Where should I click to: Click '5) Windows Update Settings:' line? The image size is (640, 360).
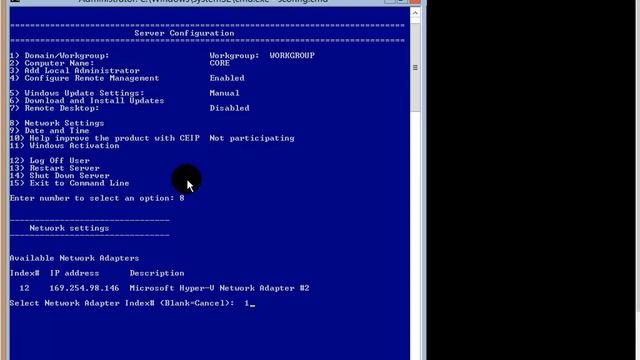(x=77, y=93)
